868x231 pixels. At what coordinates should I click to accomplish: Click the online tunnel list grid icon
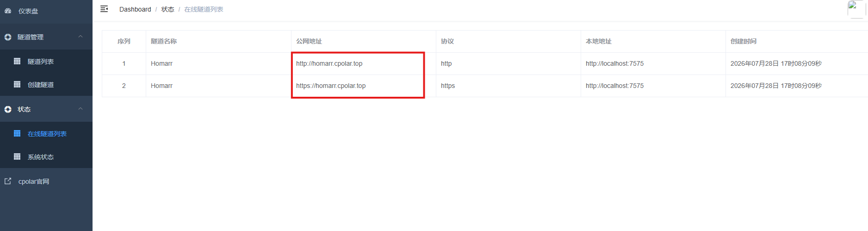click(17, 133)
